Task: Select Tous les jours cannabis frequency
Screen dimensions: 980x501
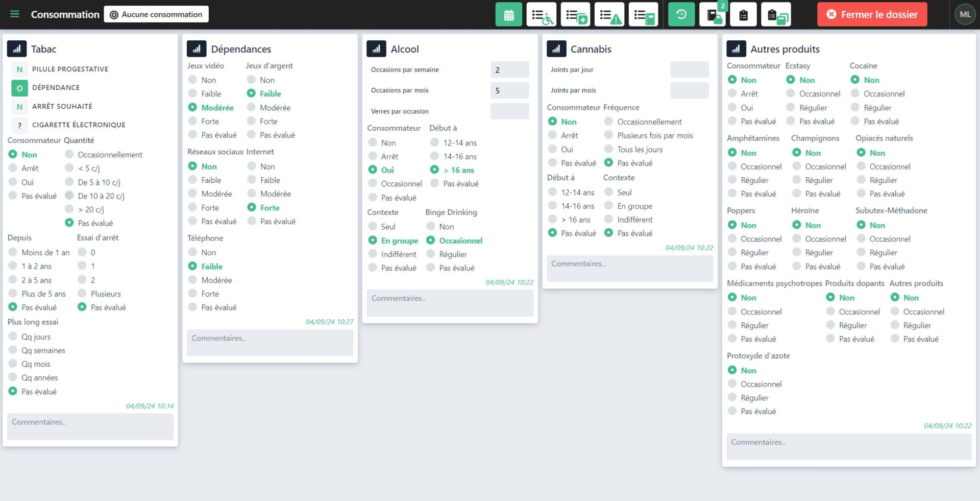Action: (608, 149)
